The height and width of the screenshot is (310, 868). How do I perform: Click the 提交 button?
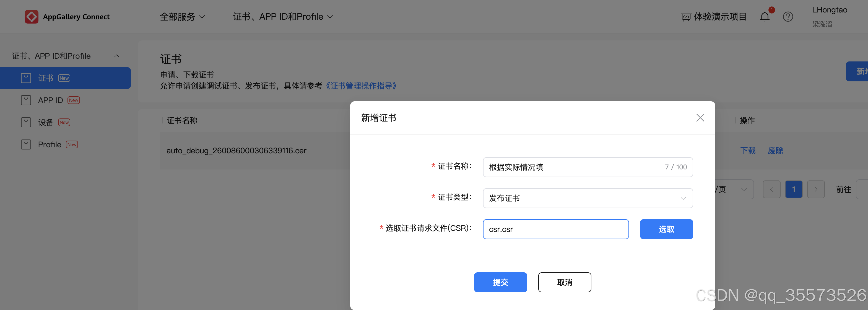(x=500, y=282)
